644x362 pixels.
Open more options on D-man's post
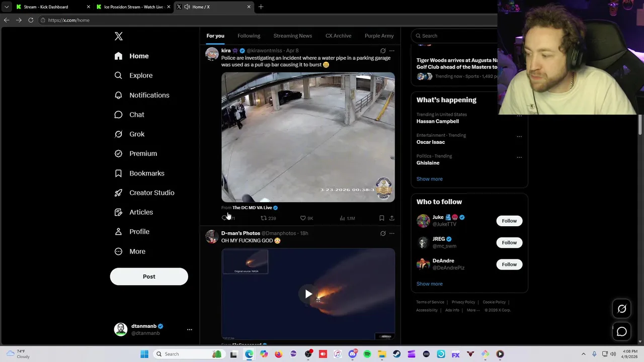pyautogui.click(x=392, y=233)
